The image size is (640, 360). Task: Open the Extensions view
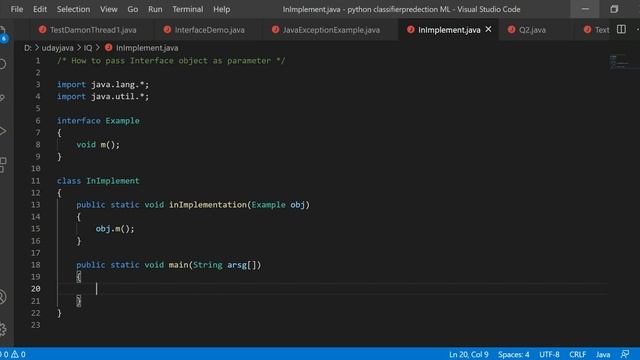click(x=3, y=165)
